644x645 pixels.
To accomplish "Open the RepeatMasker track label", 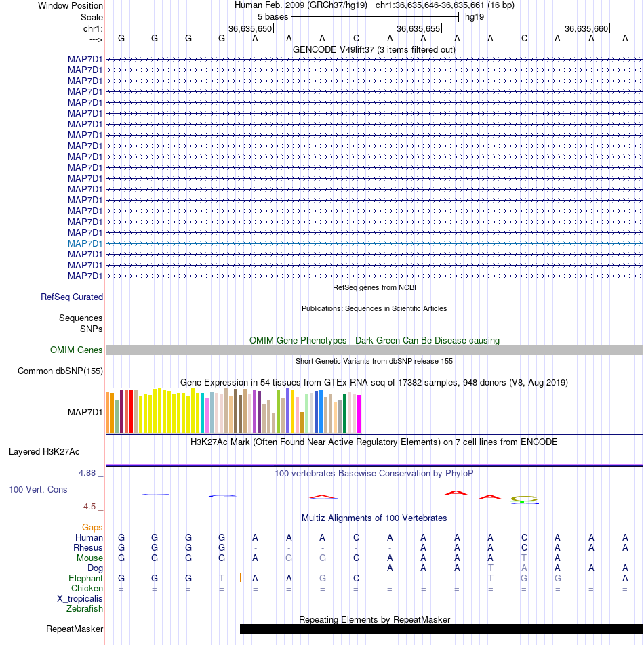I will point(75,629).
